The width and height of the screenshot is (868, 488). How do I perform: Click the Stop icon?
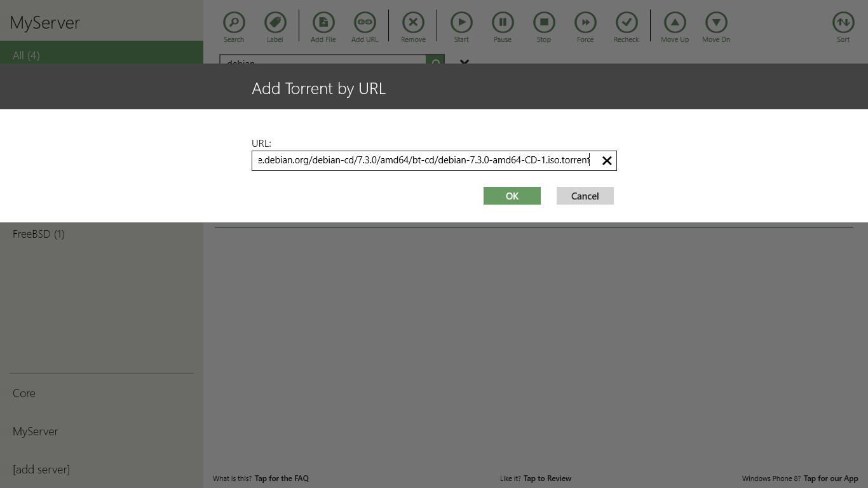[x=544, y=22]
